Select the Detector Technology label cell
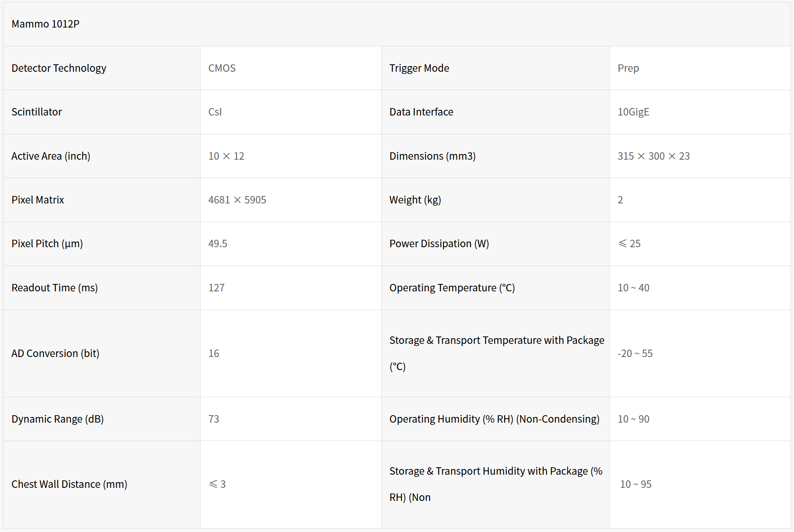The image size is (794, 532). [x=59, y=68]
